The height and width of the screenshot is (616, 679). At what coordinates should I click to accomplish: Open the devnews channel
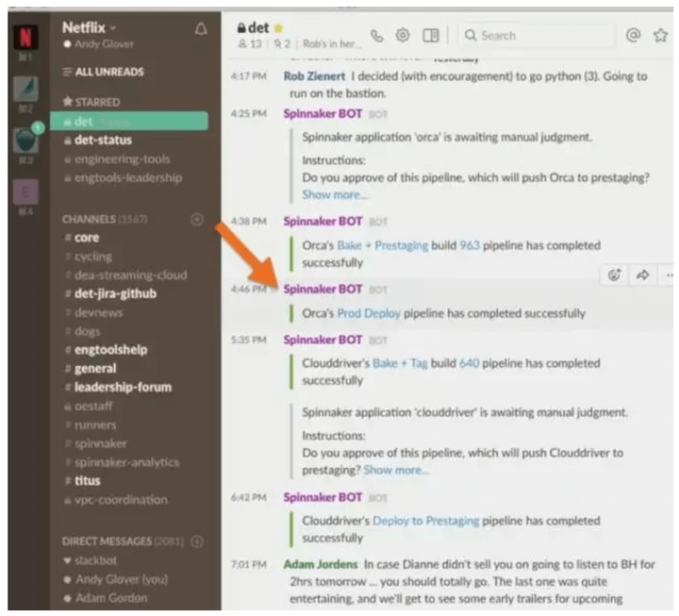click(94, 313)
